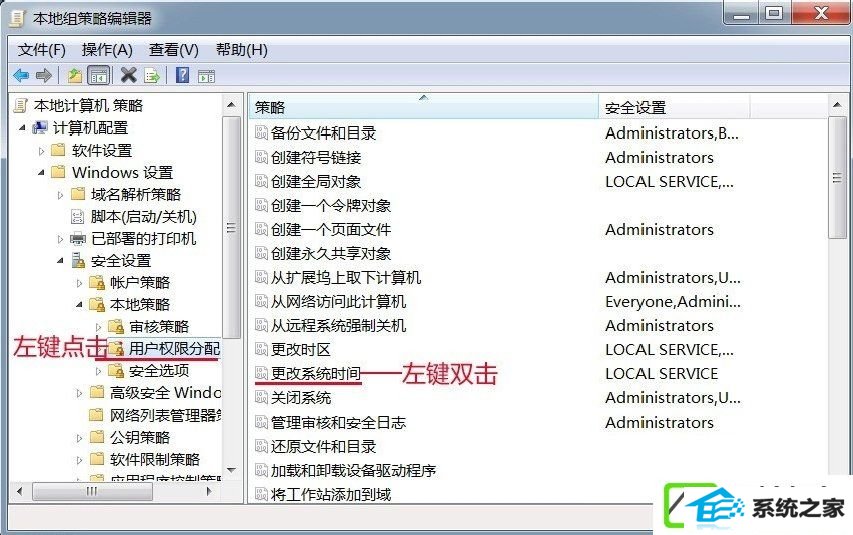The height and width of the screenshot is (535, 853).
Task: Select 用户权限分配 in the tree
Action: [x=174, y=348]
